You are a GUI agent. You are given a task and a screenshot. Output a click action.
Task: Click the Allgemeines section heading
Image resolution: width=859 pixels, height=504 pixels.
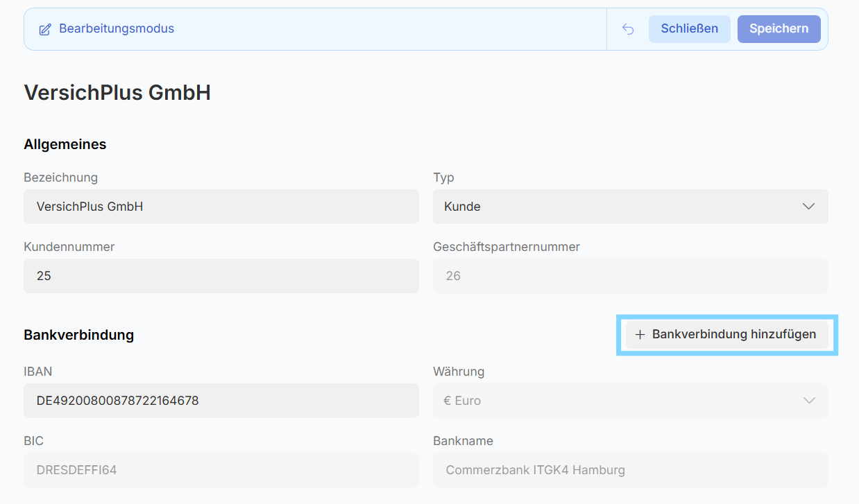click(65, 144)
